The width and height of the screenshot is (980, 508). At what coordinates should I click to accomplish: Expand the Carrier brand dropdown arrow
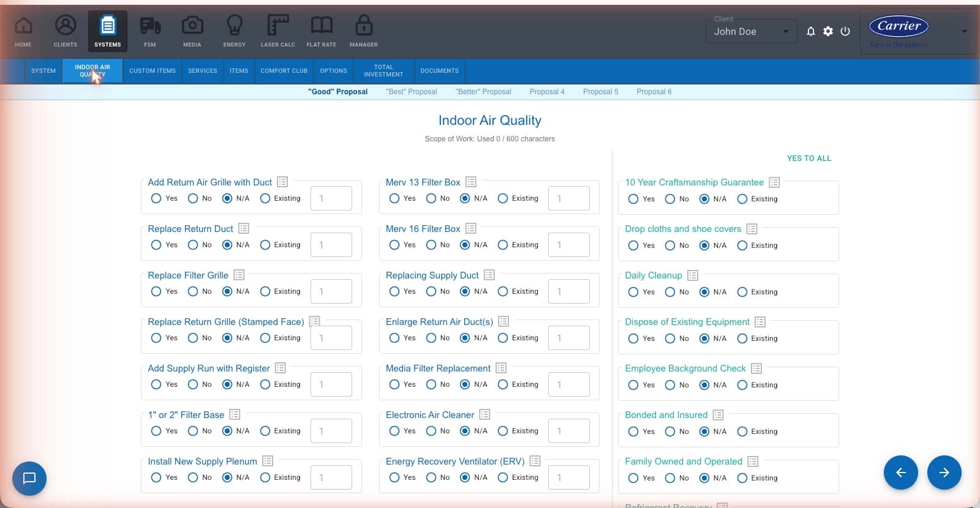(964, 31)
